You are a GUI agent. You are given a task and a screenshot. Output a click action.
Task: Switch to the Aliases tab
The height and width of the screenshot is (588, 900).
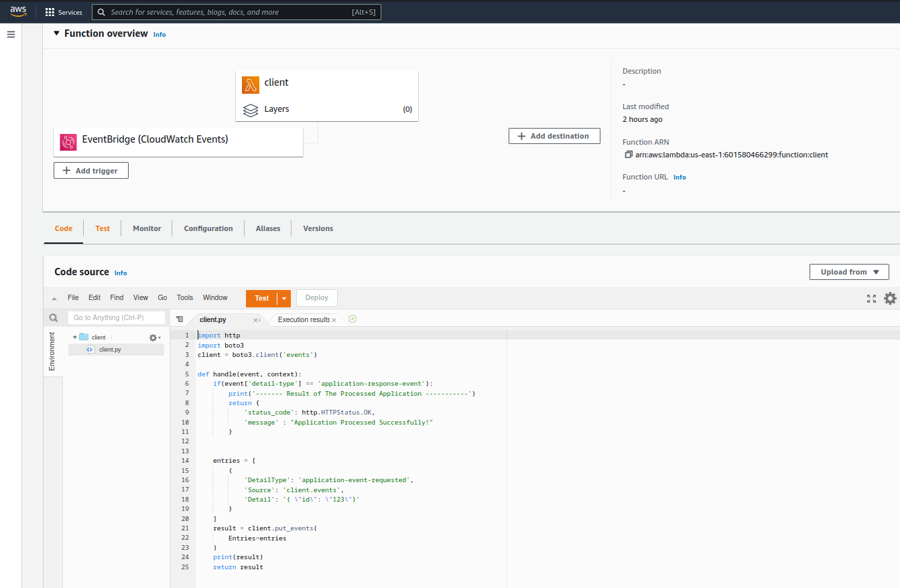click(x=268, y=228)
